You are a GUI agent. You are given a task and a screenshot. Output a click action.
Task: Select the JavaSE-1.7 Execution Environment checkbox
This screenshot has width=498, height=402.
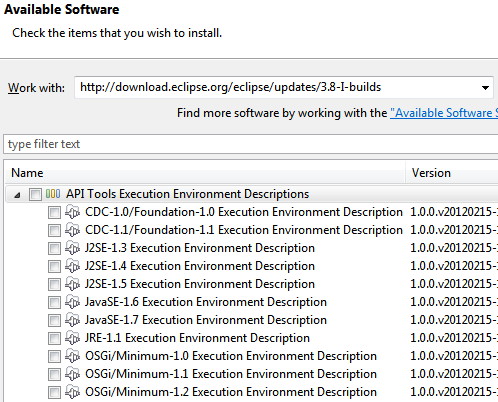coord(54,320)
